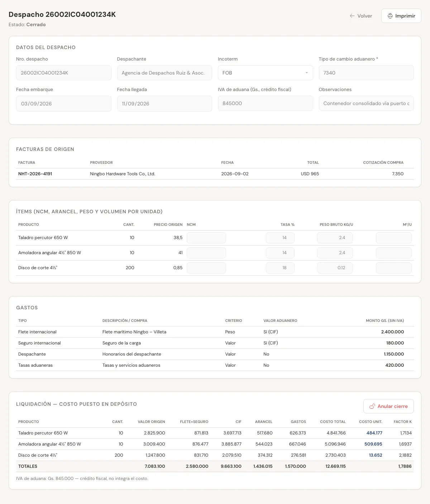Click supplier Ningbo Hardware Tools Co., Ltd.
Screen dimensions: 430x504
123,174
